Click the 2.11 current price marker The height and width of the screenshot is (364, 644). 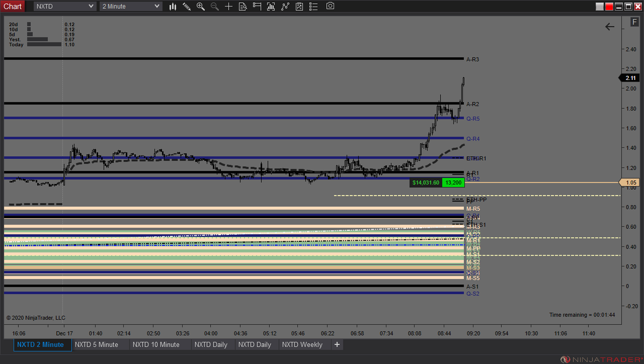630,78
